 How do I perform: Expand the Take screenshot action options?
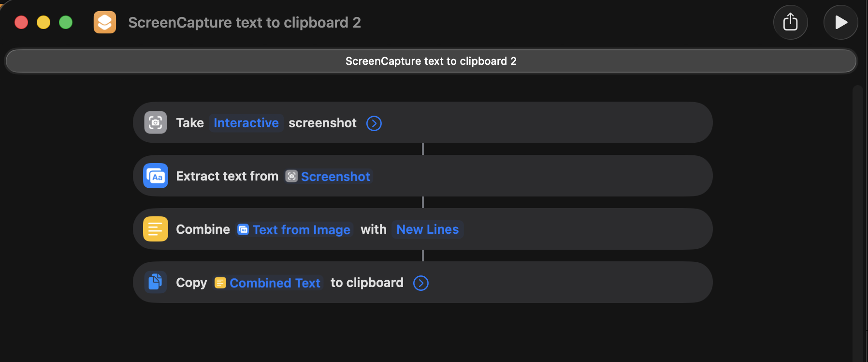coord(374,123)
